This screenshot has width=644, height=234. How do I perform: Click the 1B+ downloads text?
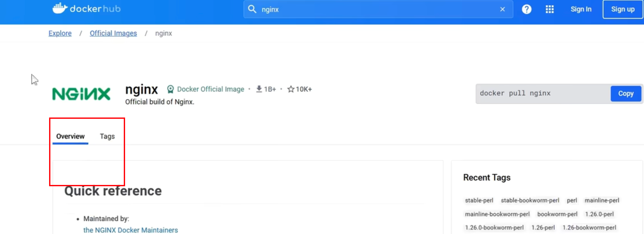270,89
